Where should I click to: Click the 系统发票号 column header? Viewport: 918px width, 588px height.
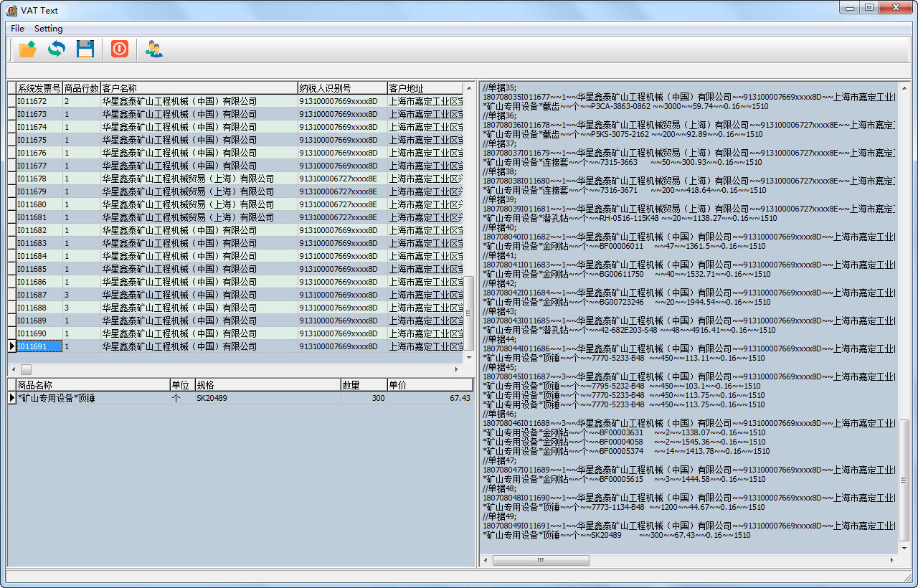39,88
